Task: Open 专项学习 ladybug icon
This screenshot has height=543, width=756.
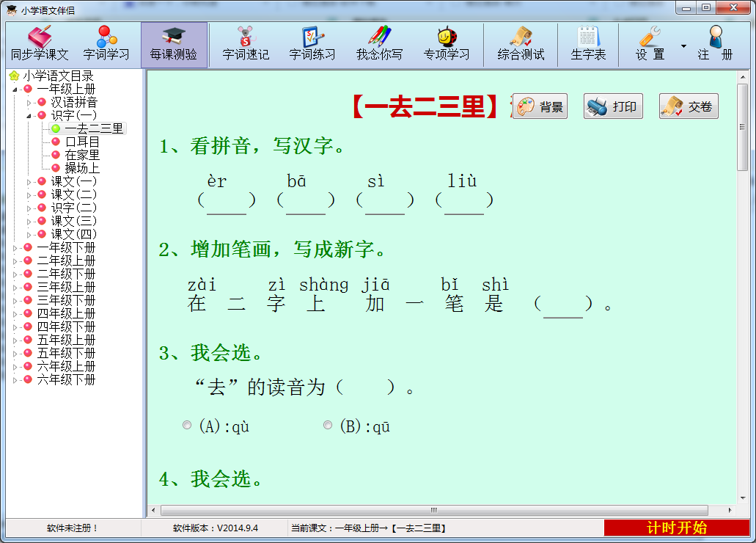Action: [446, 44]
